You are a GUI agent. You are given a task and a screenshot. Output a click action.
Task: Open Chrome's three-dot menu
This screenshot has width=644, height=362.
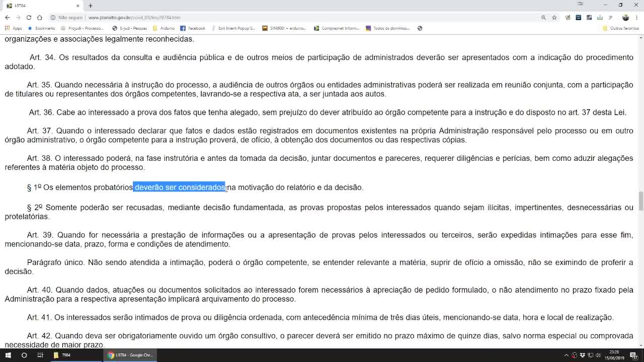coord(636,18)
